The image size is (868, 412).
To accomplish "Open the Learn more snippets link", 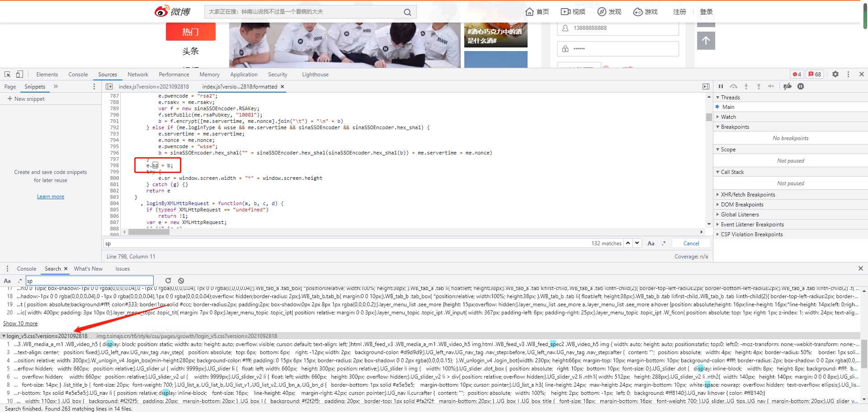I will click(x=51, y=197).
